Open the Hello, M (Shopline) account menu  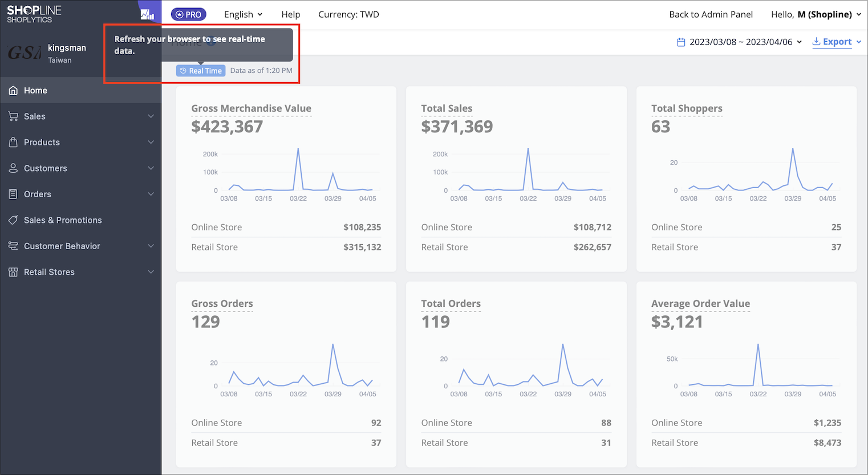tap(816, 14)
